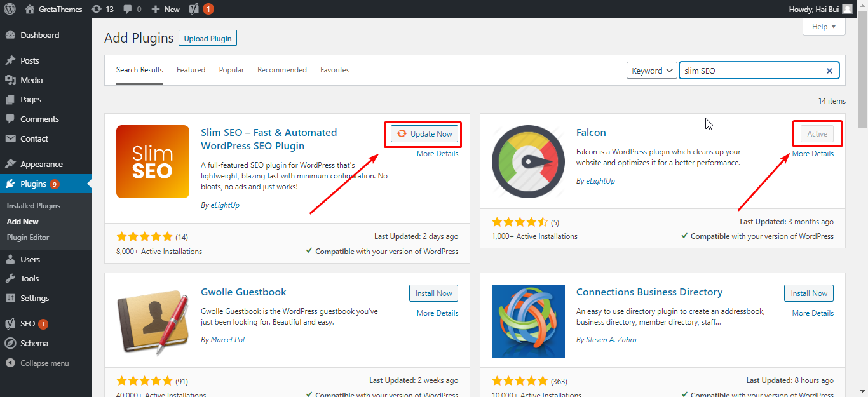
Task: Open the Gwolle Guestbook title link
Action: 243,292
